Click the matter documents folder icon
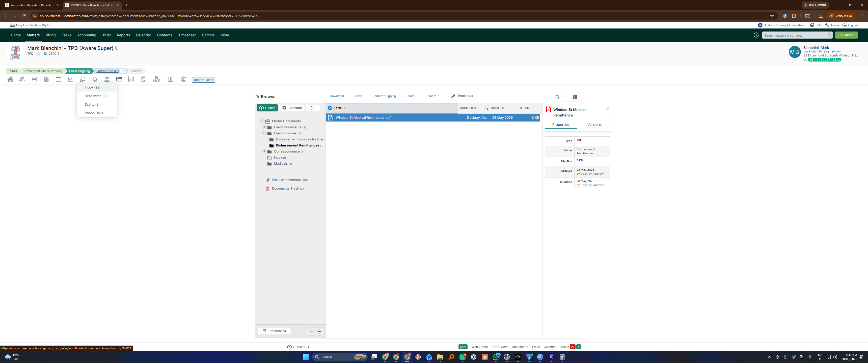This screenshot has width=868, height=363. point(119,79)
